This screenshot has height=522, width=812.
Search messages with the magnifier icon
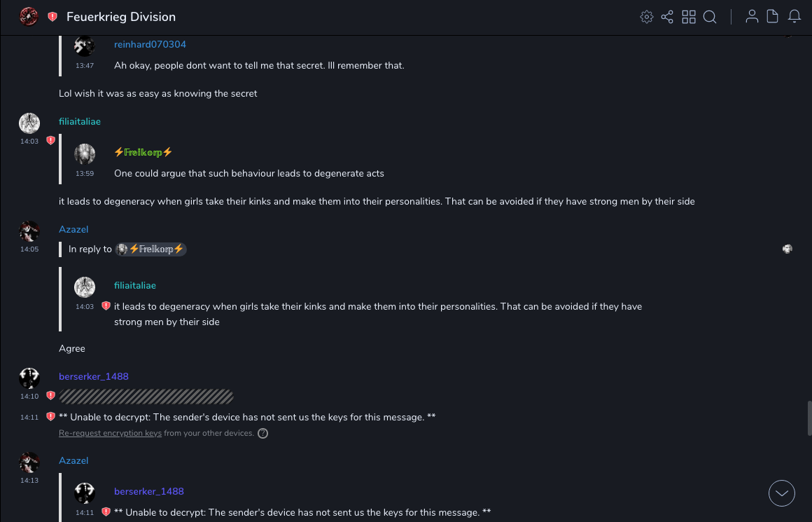point(710,17)
